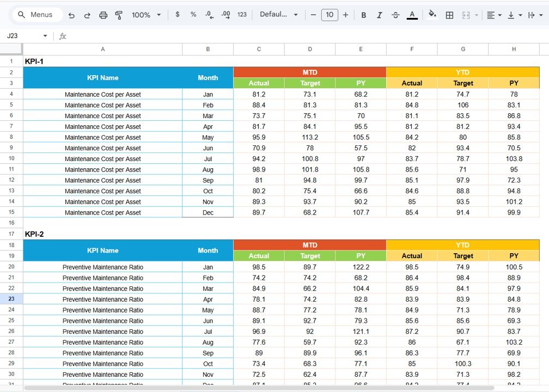The height and width of the screenshot is (392, 549).
Task: Click the Redo icon
Action: point(87,15)
